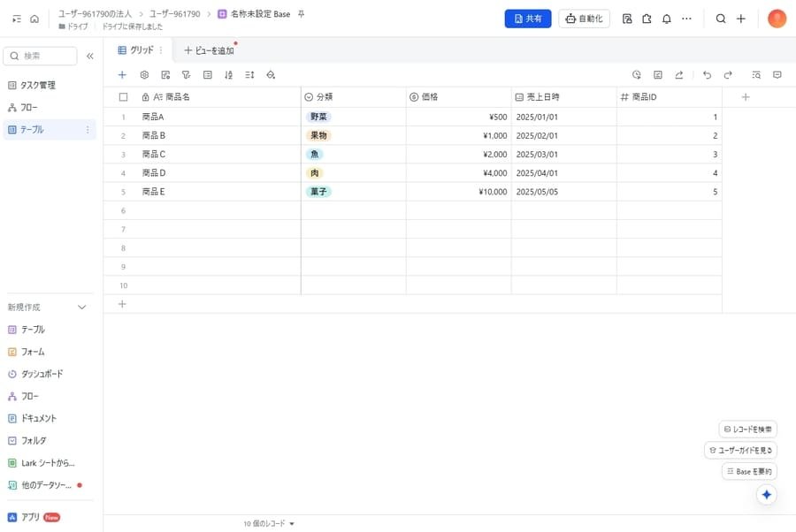This screenshot has height=532, width=796.
Task: Click the row height icon
Action: click(249, 75)
